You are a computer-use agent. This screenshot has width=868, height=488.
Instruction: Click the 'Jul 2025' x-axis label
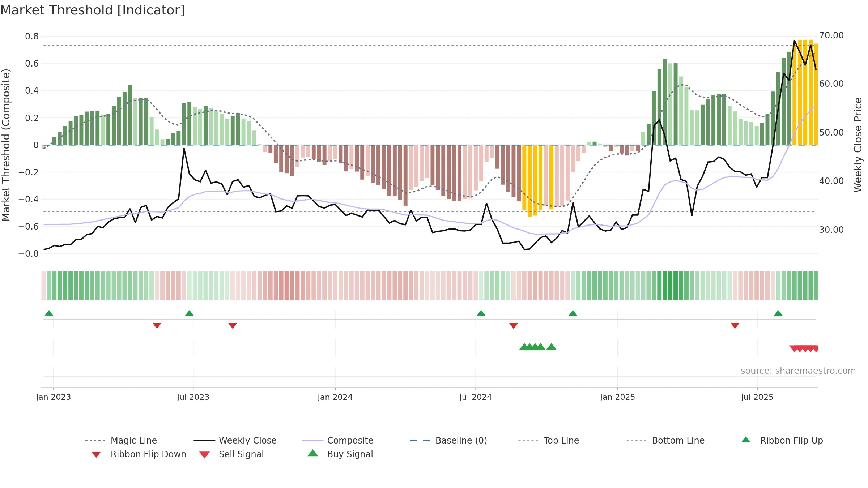(x=757, y=397)
